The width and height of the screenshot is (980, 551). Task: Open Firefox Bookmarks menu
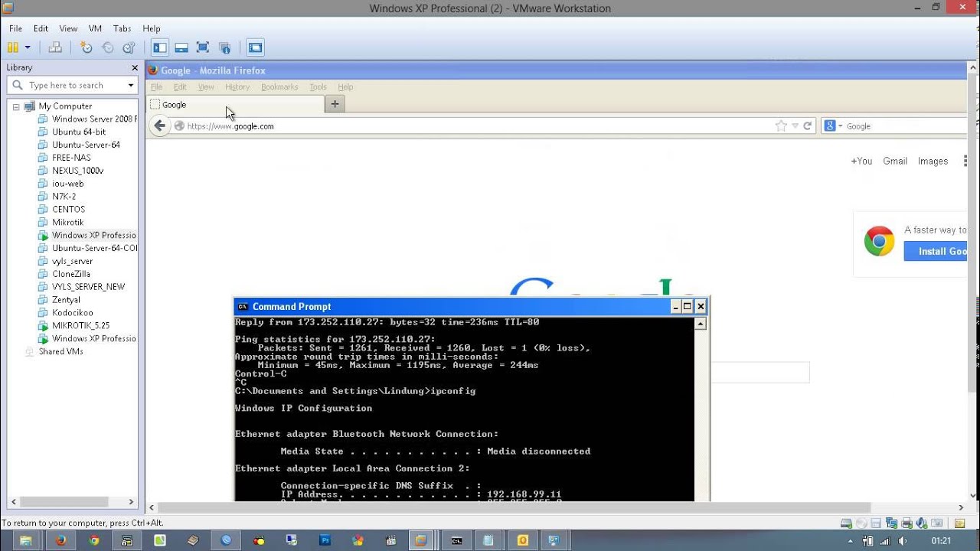click(x=279, y=87)
